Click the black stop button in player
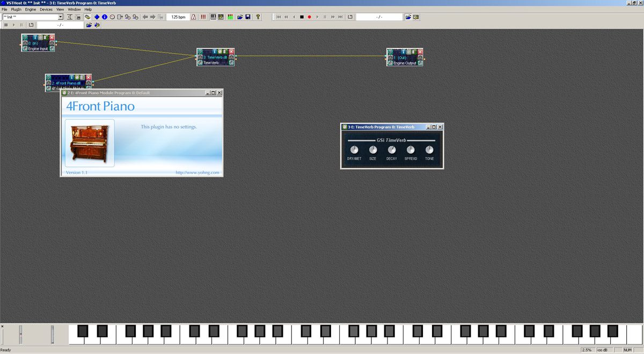The width and height of the screenshot is (644, 354). click(302, 17)
